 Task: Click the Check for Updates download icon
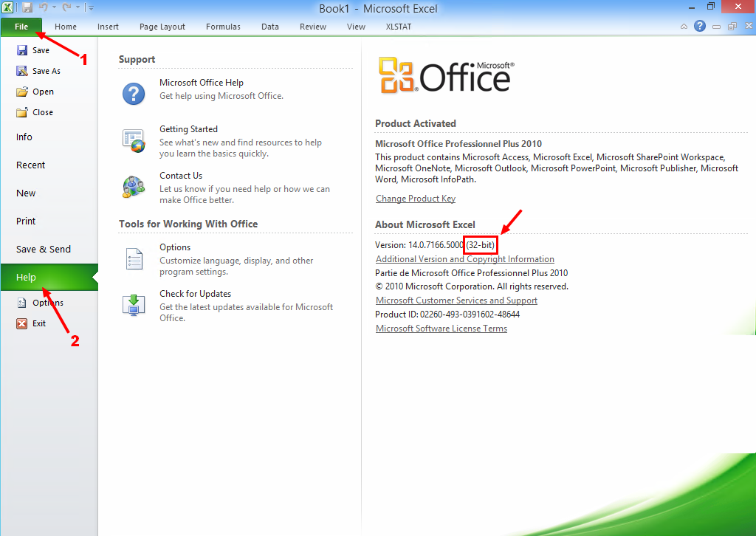(x=134, y=305)
